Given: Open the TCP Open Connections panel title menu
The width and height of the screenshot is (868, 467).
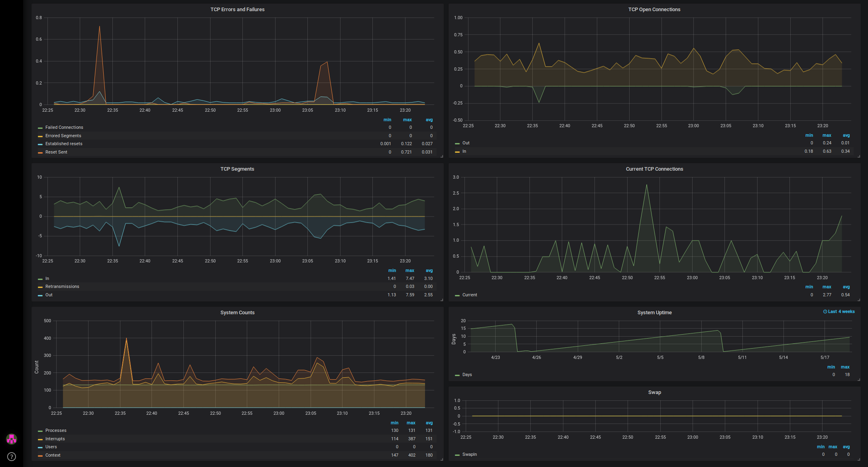Looking at the screenshot, I should pyautogui.click(x=654, y=10).
